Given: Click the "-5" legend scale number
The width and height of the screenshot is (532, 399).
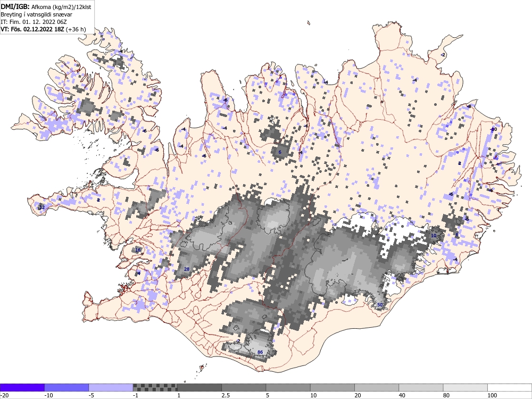Looking at the screenshot, I should [x=92, y=395].
